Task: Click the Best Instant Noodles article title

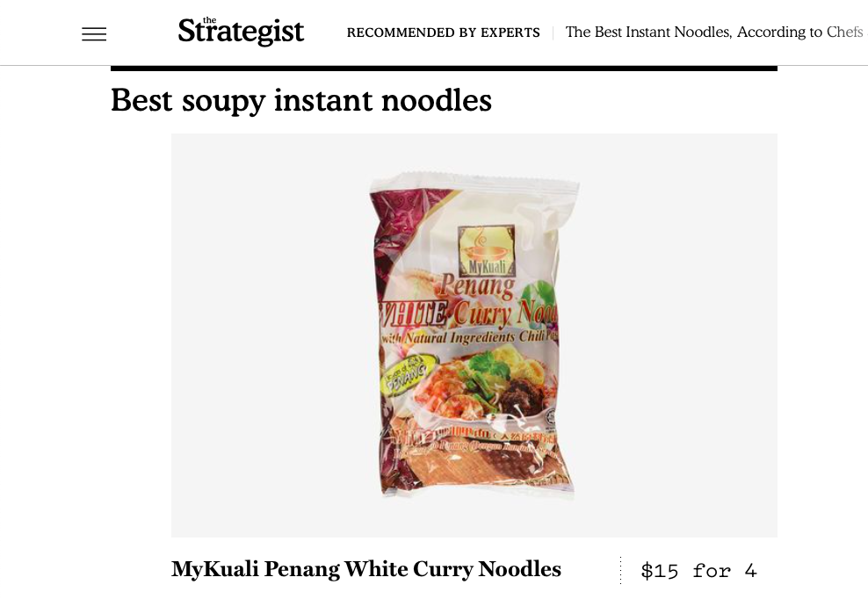Action: [x=713, y=32]
